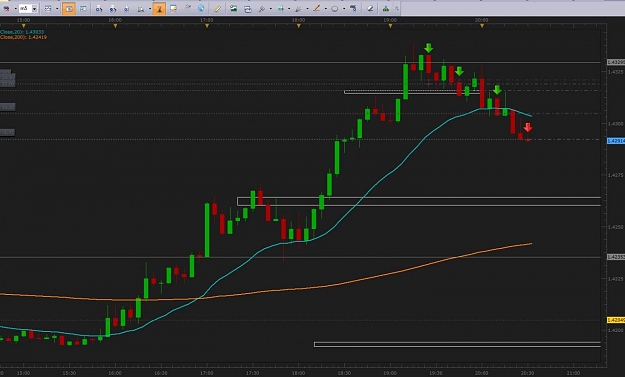This screenshot has width=625, height=377.
Task: Click the grey arrows icon before globe
Action: 188,8
